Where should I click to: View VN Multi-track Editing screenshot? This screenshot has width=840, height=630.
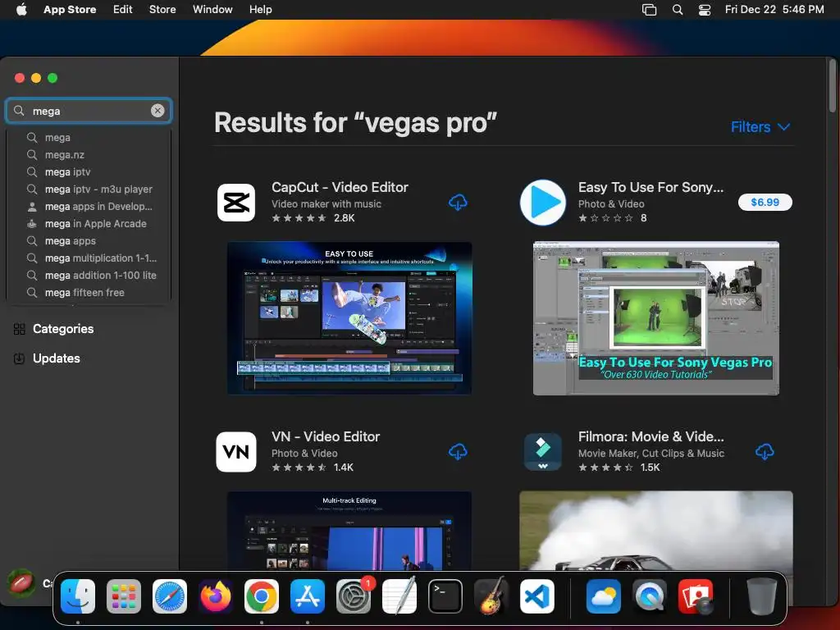(x=349, y=531)
